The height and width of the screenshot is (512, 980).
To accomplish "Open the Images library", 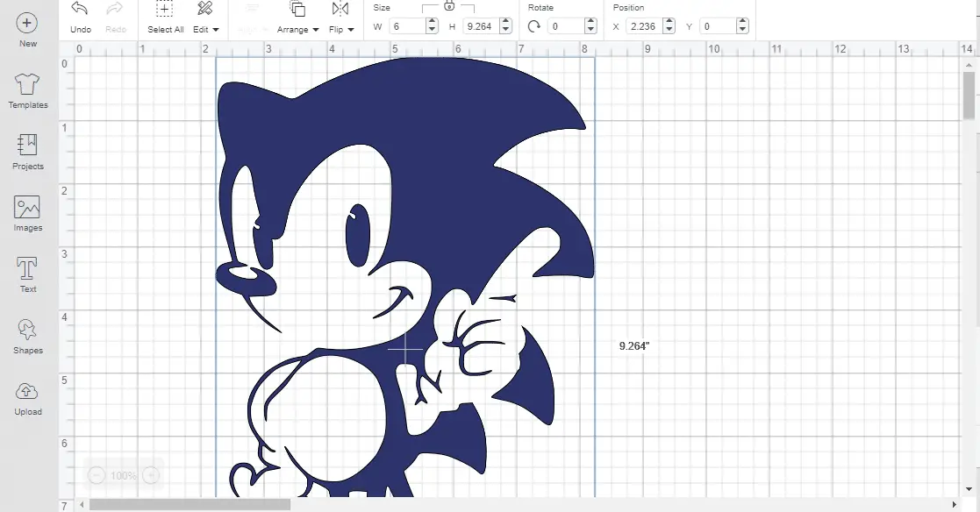I will click(x=27, y=214).
